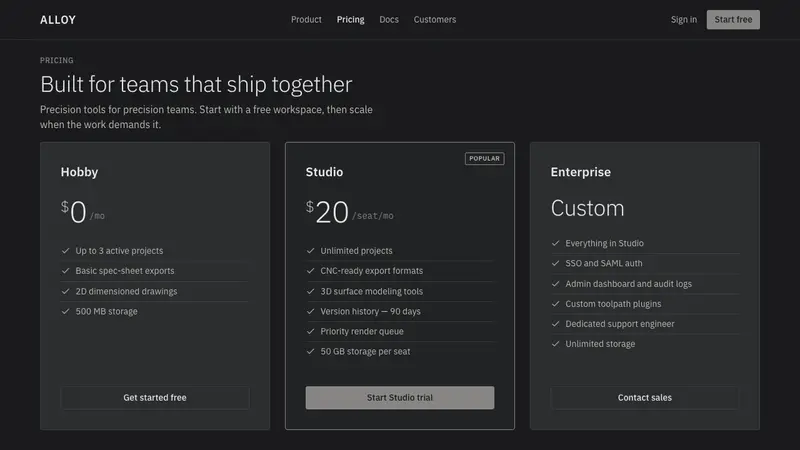Click the heading Built for teams that ship together

(x=196, y=84)
